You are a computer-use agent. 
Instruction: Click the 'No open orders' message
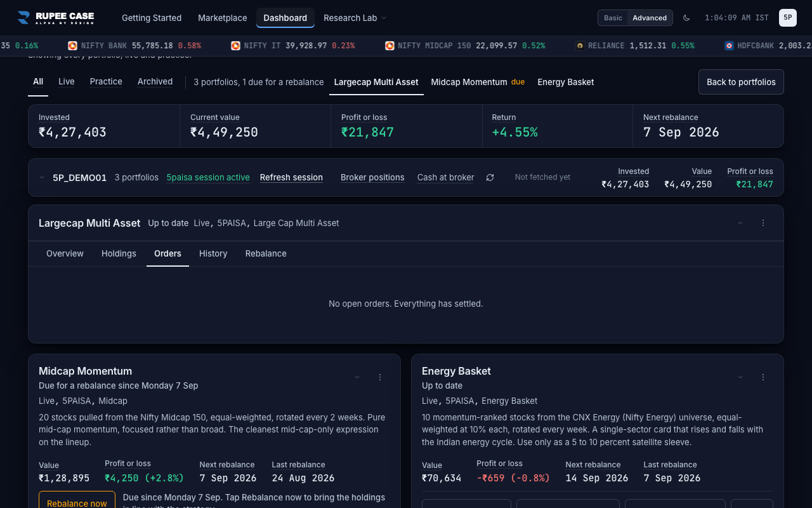coord(406,304)
